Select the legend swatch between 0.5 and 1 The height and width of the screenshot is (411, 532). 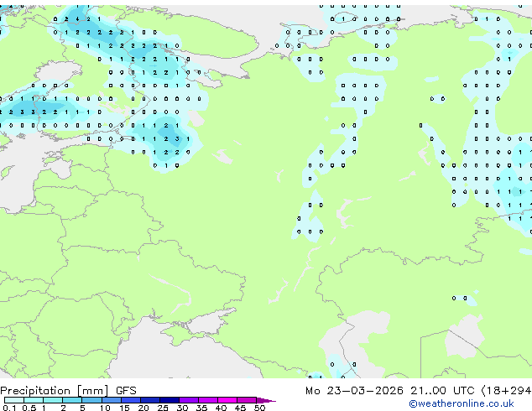pos(34,400)
